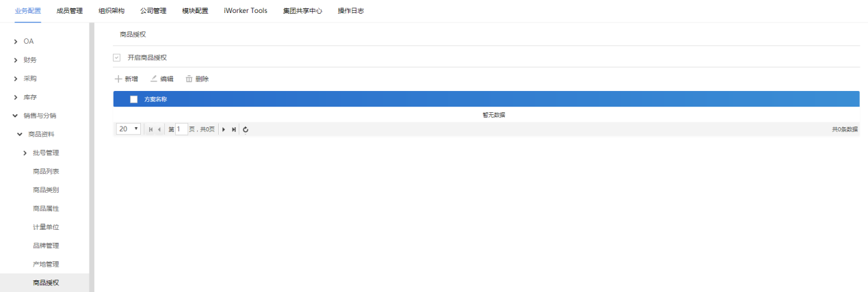Switch to the 成员管理 tab
This screenshot has width=868, height=292.
click(x=70, y=10)
